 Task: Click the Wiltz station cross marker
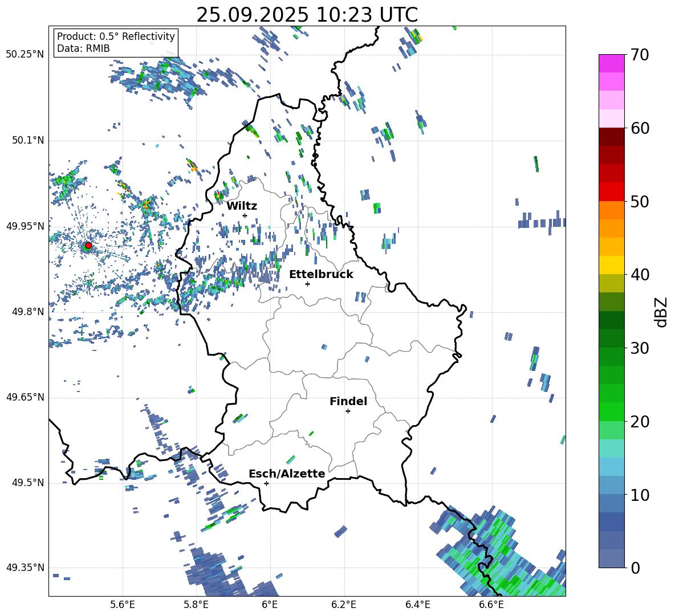pyautogui.click(x=245, y=215)
